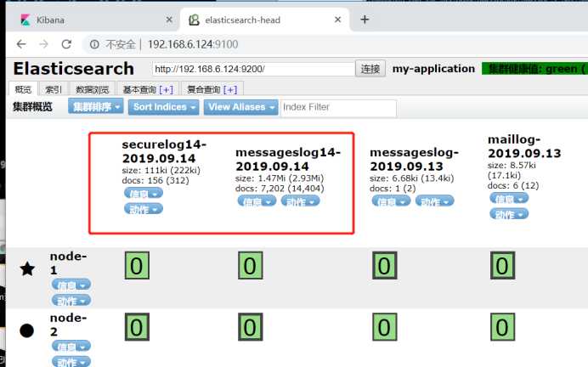Click the securelog14-2019.09.14 index title
The height and width of the screenshot is (367, 588).
164,151
